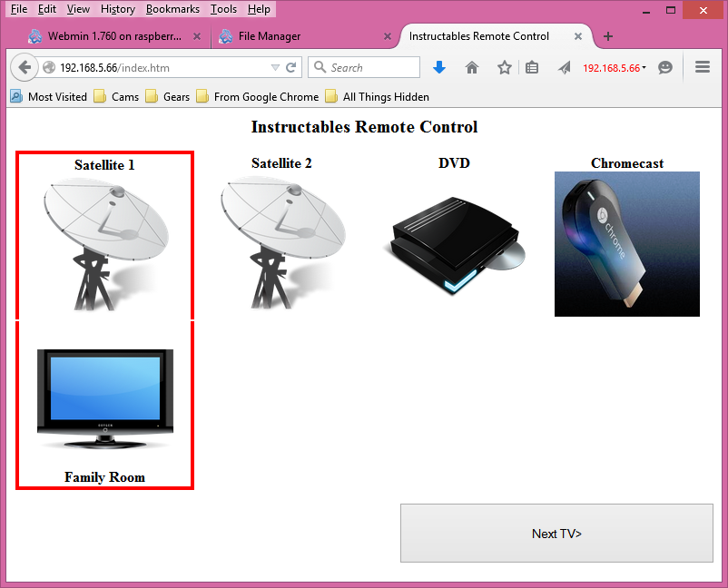
Task: Open the red 192.168.5.66 dropdown
Action: click(x=615, y=68)
